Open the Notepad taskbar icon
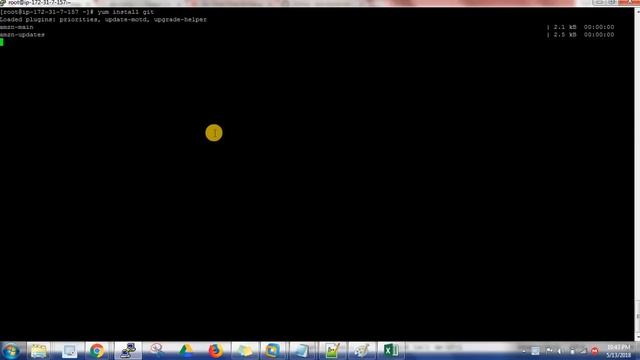The width and height of the screenshot is (640, 360). [x=302, y=351]
